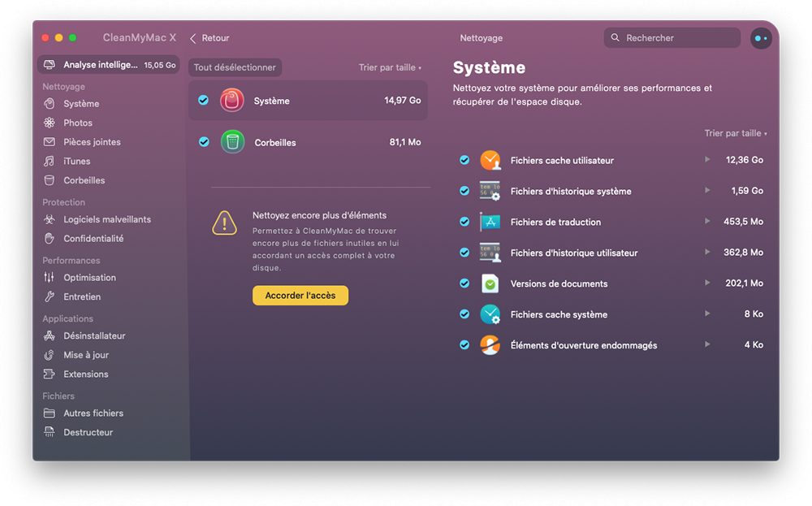812x506 pixels.
Task: Open the Désinstallateur module icon
Action: click(x=50, y=335)
